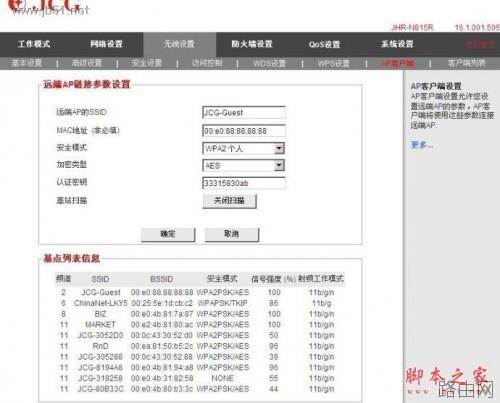Screen dimensions: 500x403
Task: Select the RnD network row
Action: (200, 346)
